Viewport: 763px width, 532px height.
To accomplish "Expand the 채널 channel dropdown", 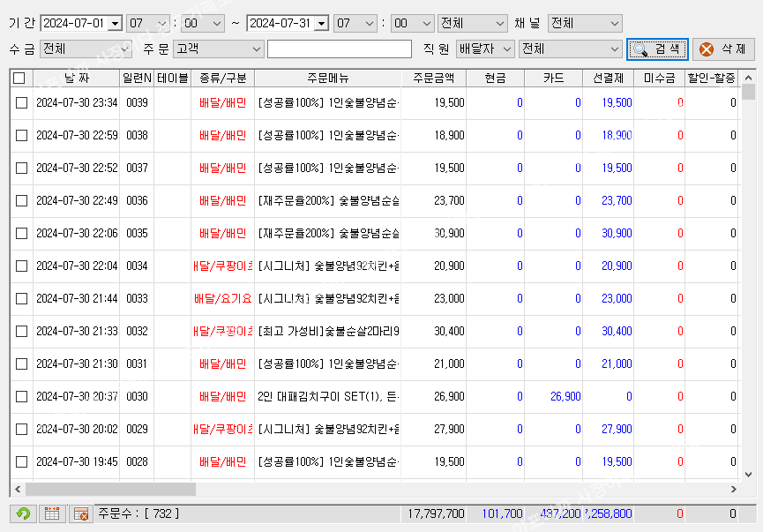I will click(612, 23).
